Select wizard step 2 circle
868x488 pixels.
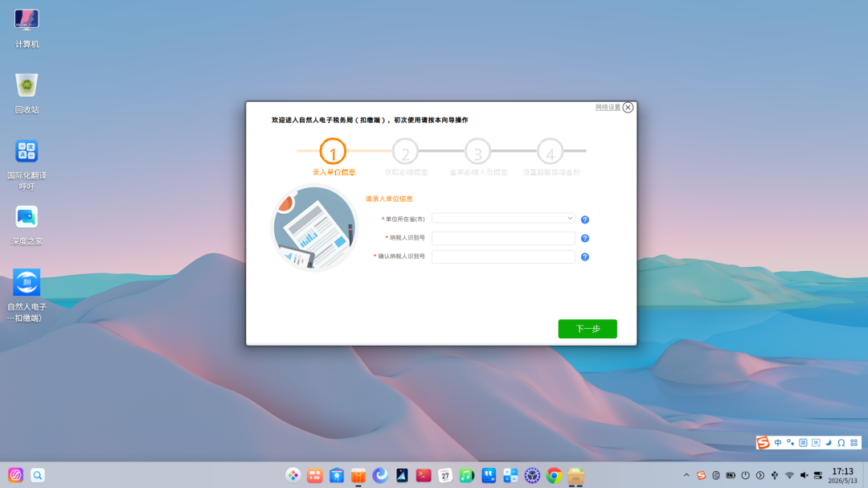405,151
